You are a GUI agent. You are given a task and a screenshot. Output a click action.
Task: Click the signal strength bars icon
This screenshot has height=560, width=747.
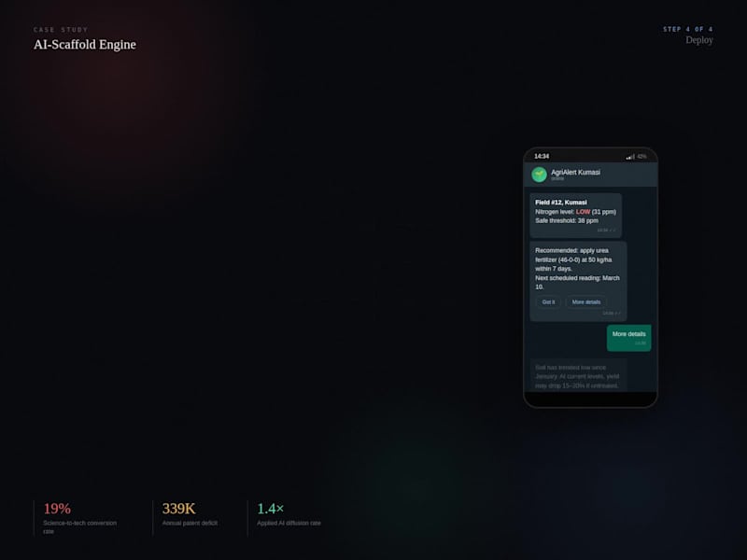coord(630,157)
